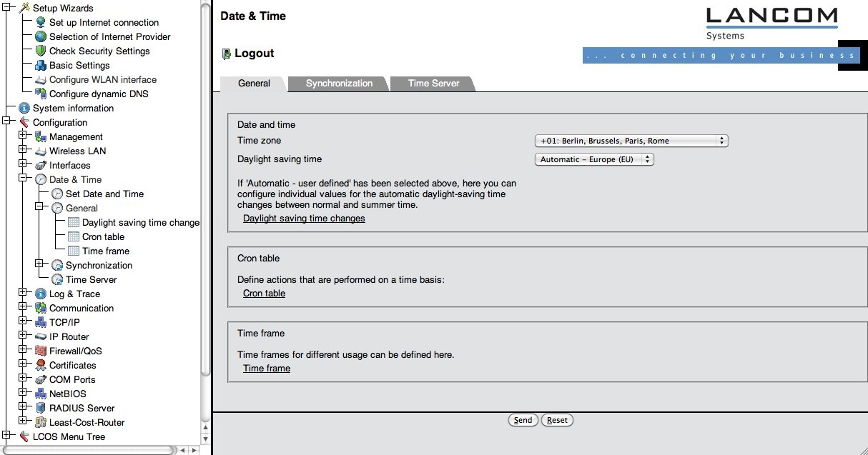
Task: Expand the Synchronization tree node
Action: click(39, 264)
